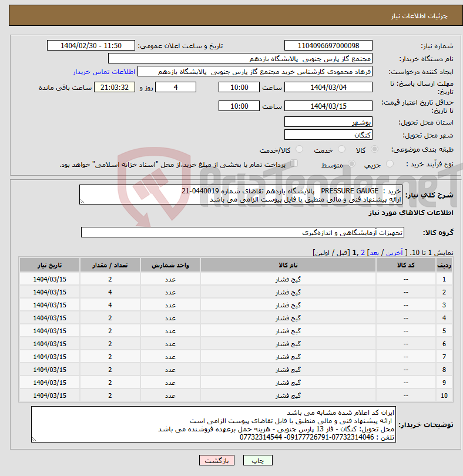463x476 pixels.
Task: Click the request creator field
Action: (255, 72)
